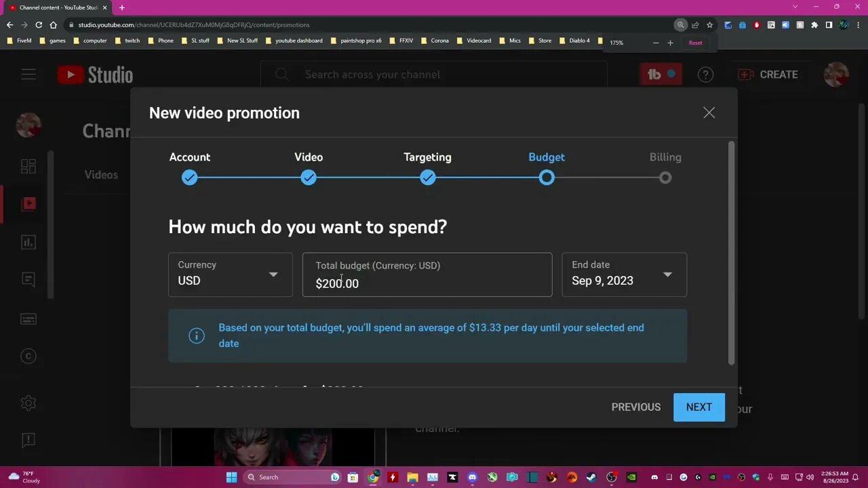Reset the page zoom
Image resolution: width=868 pixels, height=488 pixels.
tap(696, 43)
